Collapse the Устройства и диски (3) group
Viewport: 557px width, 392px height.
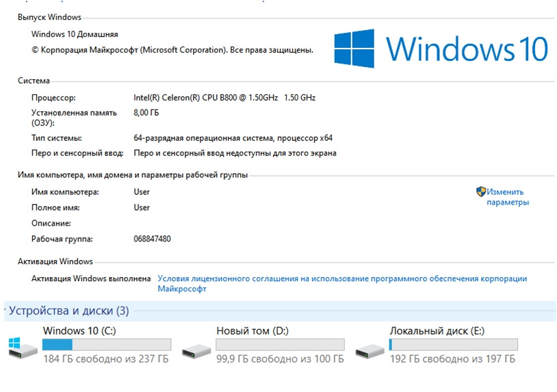(x=8, y=311)
